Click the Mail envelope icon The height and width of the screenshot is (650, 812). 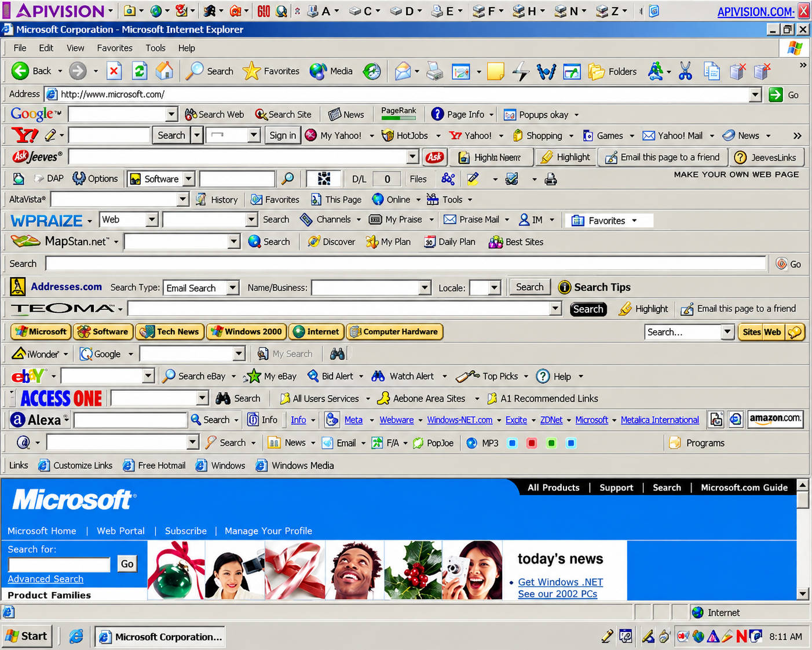click(403, 71)
